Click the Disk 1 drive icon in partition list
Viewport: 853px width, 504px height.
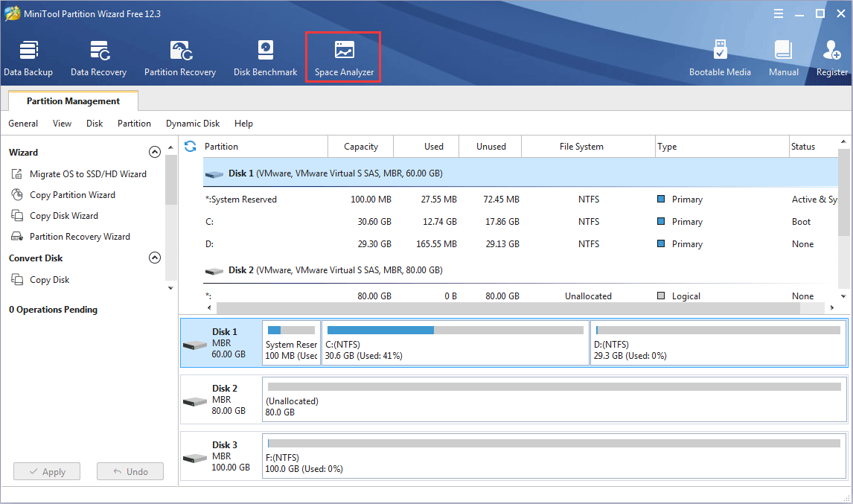point(214,174)
